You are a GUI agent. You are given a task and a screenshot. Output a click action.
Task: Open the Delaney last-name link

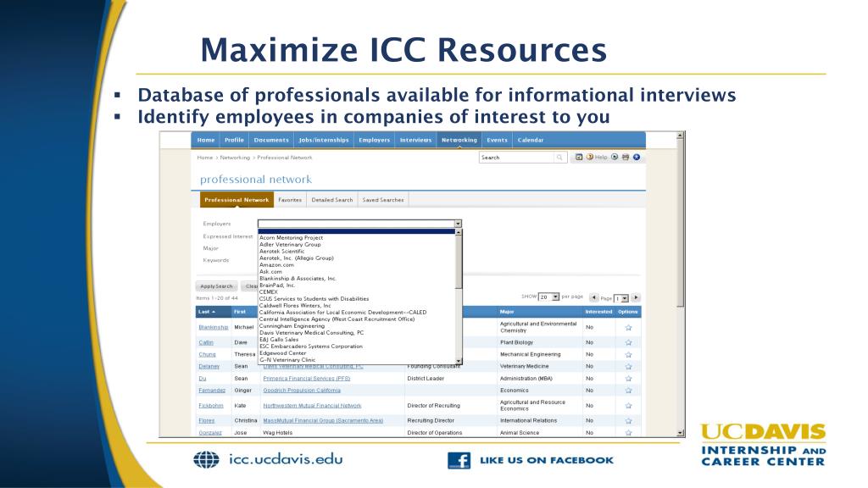[209, 366]
